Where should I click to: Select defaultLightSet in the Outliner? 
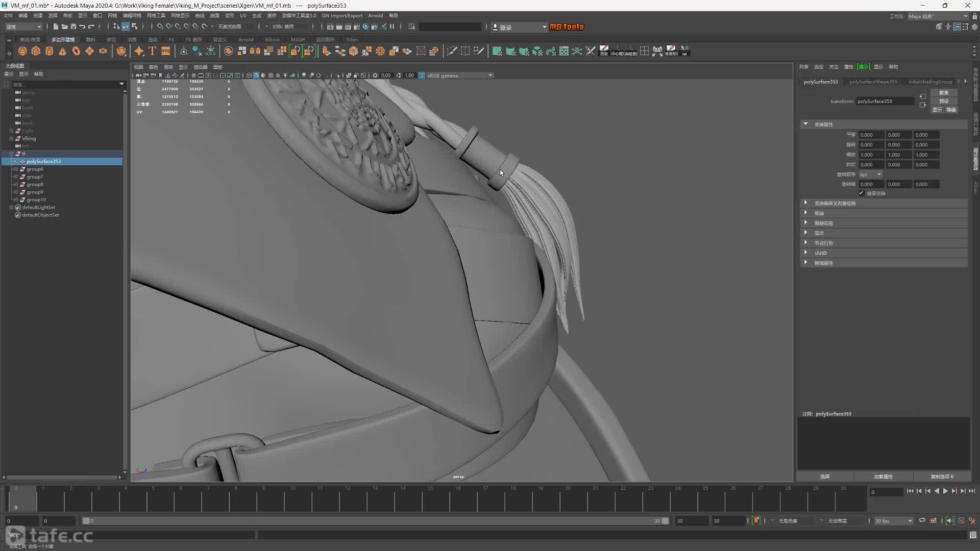click(38, 207)
